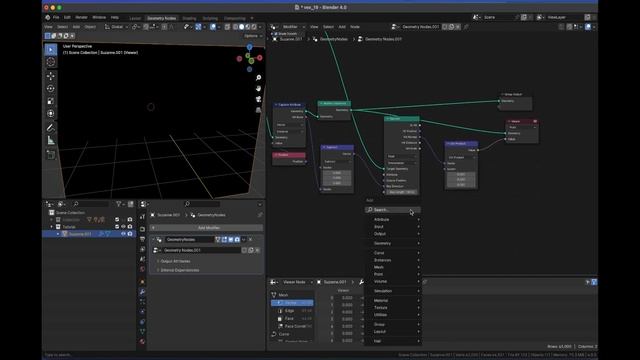Viewport: 640px width, 360px height.
Task: Open Attribute submenu in Add menu
Action: (393, 220)
